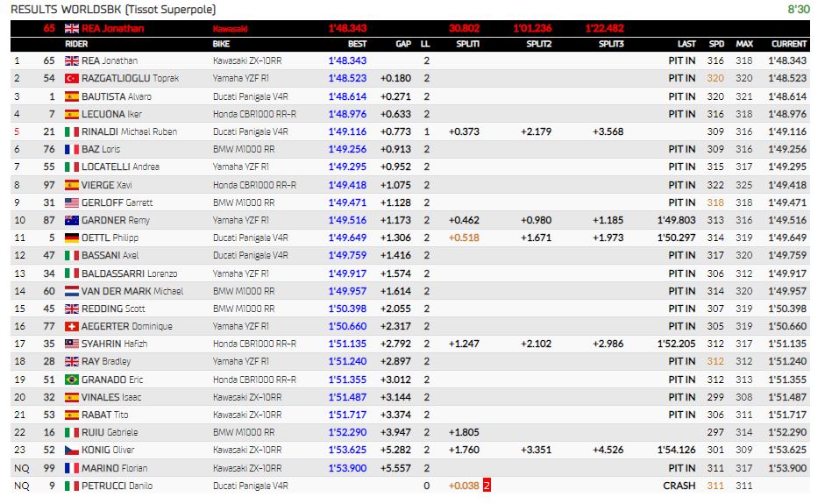Click the Swiss flag next to AEGERTER Dominique

pyautogui.click(x=72, y=326)
